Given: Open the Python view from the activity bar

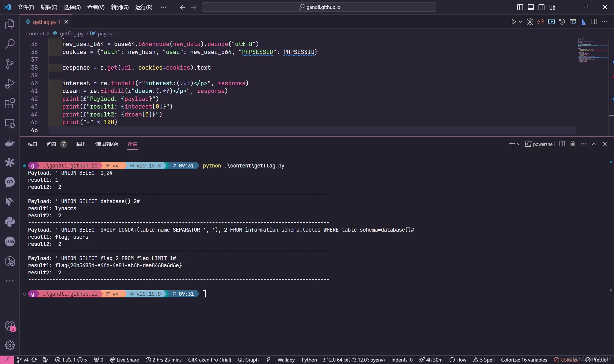Looking at the screenshot, I should coord(10,221).
